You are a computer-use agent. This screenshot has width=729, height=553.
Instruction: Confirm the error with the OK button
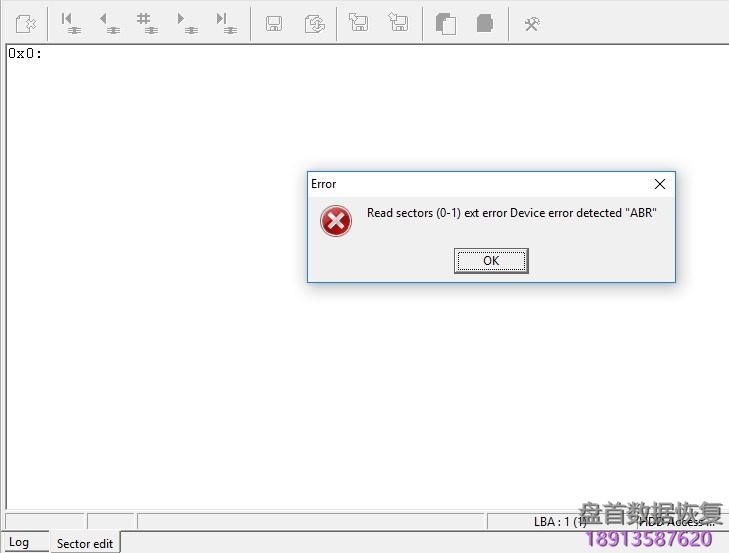[491, 260]
